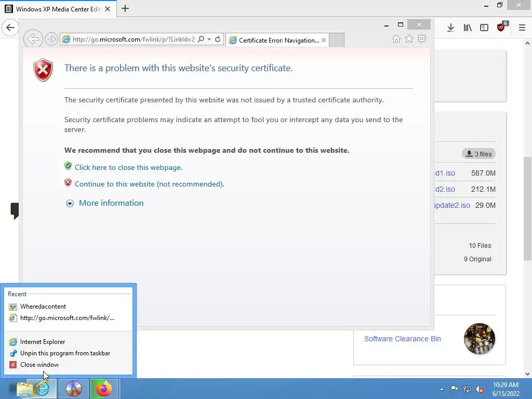Open a new Firefox tab
532x399 pixels.
point(125,8)
